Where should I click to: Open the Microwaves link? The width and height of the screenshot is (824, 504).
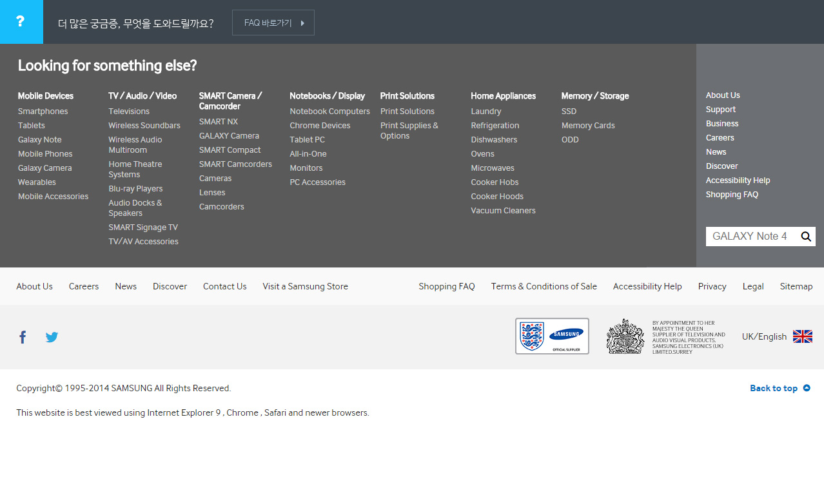pyautogui.click(x=493, y=168)
